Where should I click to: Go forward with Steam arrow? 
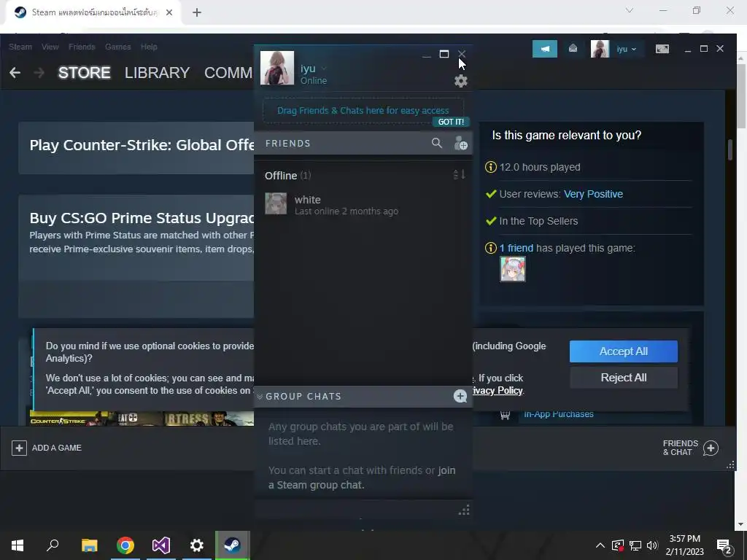pyautogui.click(x=39, y=72)
